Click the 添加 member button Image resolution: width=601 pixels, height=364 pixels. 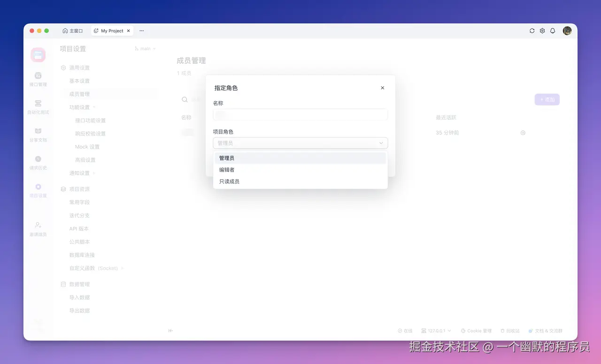coord(547,99)
